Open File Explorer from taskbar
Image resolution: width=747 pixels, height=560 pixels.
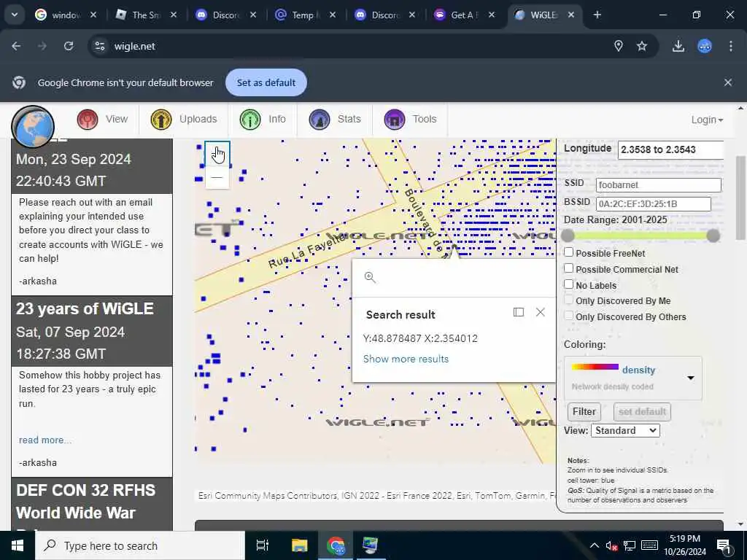point(300,545)
